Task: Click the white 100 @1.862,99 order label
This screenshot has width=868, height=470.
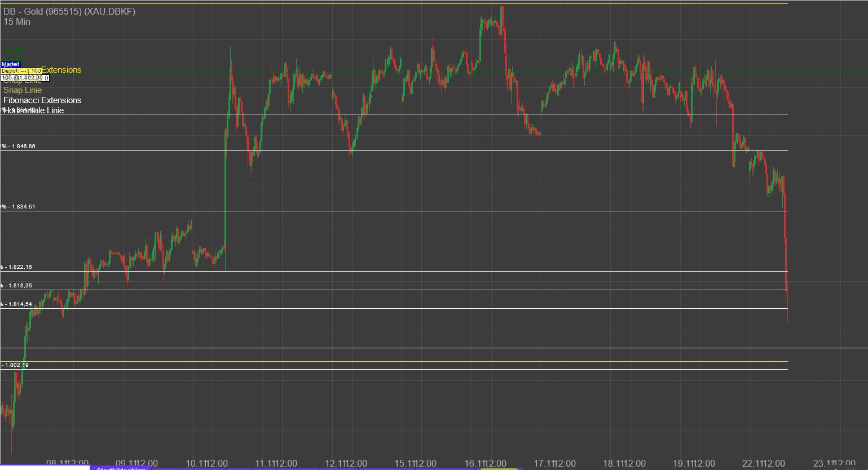Action: (25, 77)
